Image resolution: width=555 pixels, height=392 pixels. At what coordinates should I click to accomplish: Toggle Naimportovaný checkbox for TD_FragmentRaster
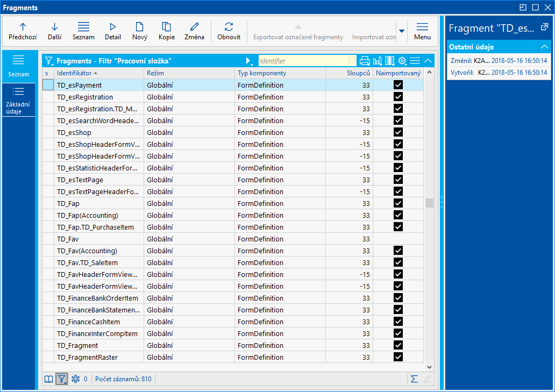398,357
